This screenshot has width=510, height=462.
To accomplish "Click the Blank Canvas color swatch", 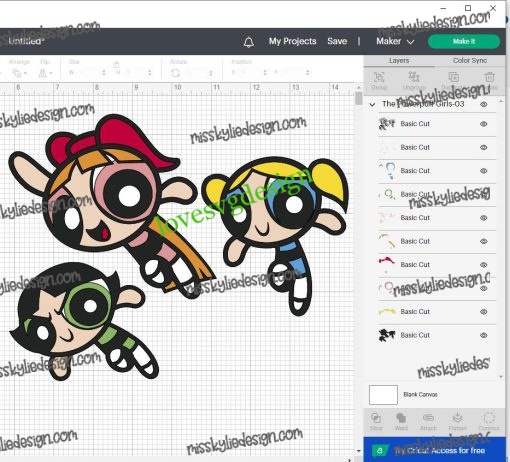I will point(383,395).
